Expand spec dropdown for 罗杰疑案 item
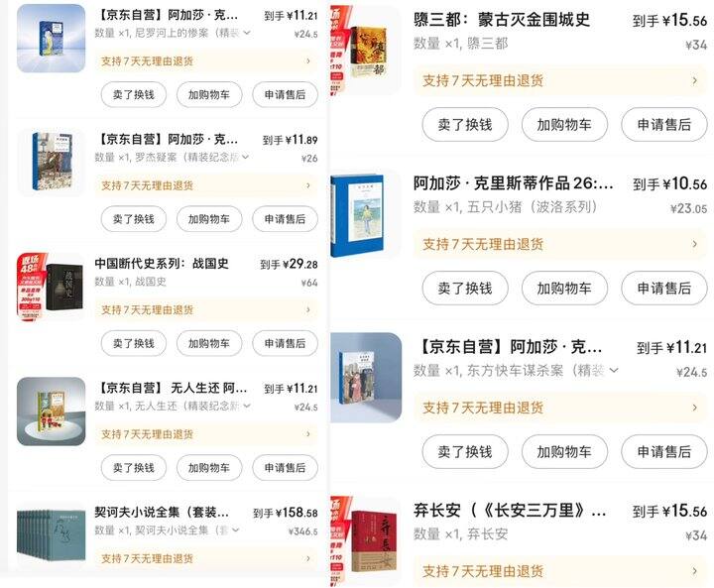 tap(246, 157)
